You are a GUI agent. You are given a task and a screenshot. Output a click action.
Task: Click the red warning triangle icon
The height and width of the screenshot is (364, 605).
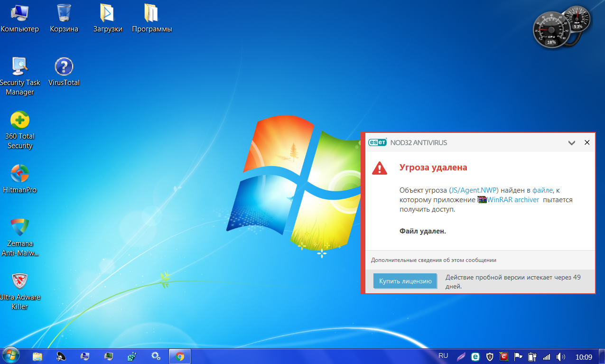(x=379, y=168)
